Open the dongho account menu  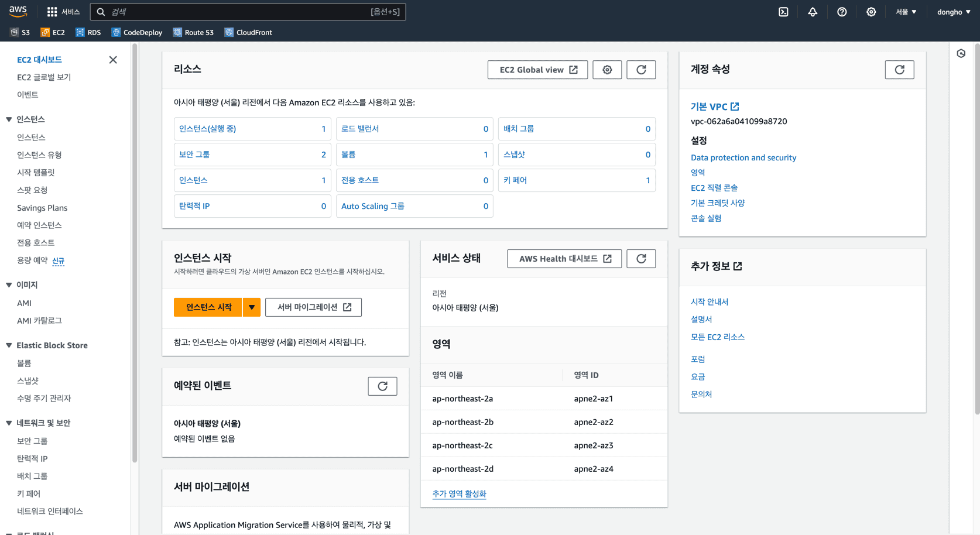click(x=953, y=12)
